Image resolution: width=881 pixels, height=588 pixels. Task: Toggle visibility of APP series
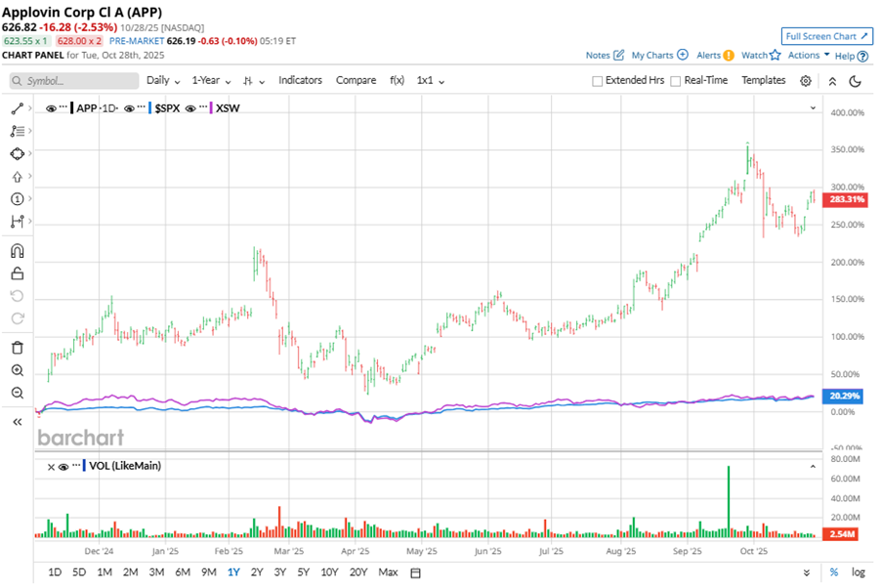click(x=51, y=108)
